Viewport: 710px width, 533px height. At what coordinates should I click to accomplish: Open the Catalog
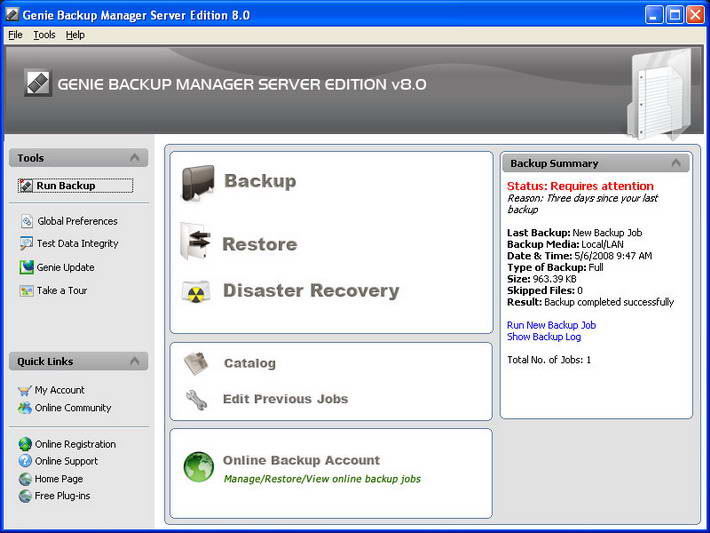click(x=249, y=363)
